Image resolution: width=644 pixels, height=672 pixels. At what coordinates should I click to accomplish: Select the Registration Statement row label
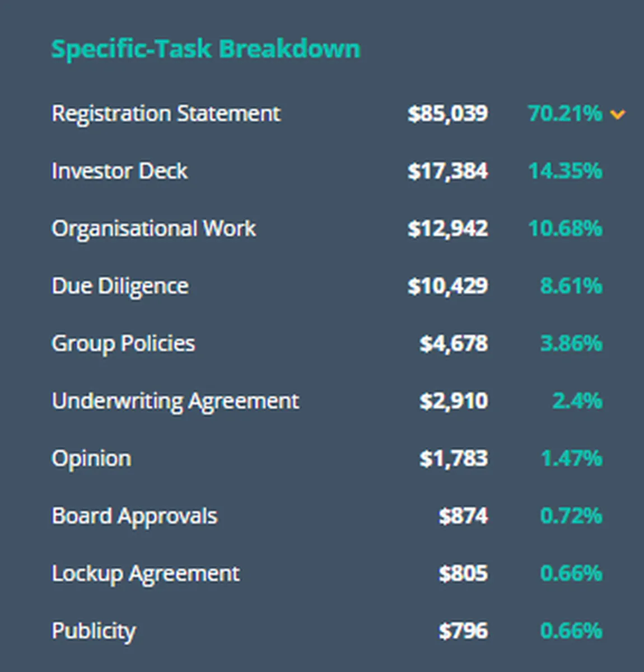[166, 114]
